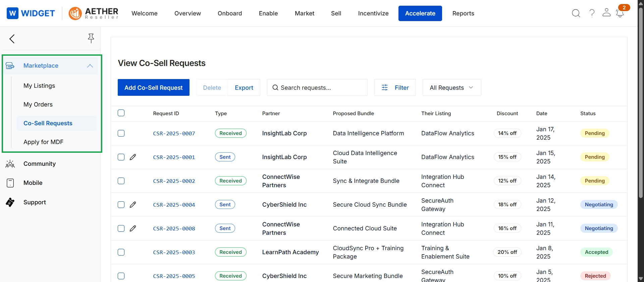644x282 pixels.
Task: Click the Widget logo
Action: 31,13
